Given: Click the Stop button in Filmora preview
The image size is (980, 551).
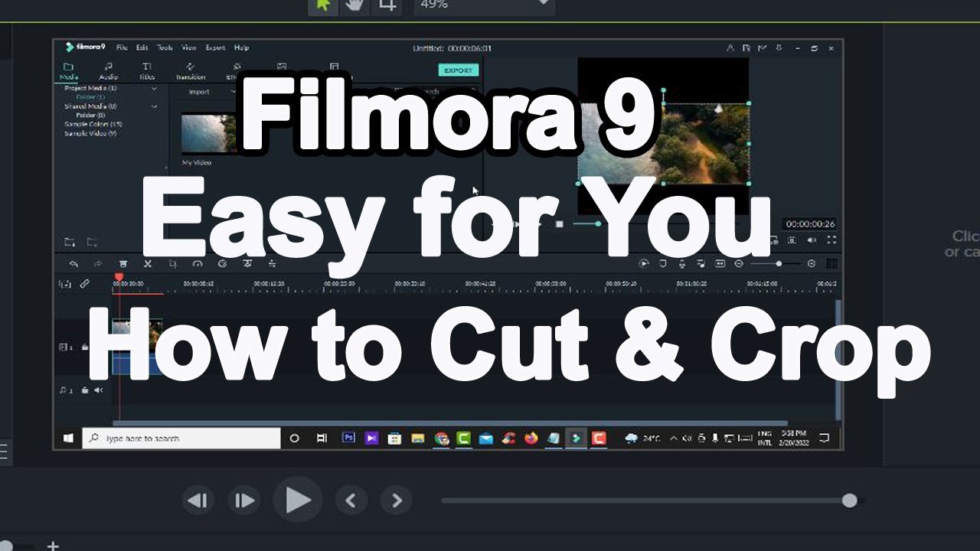Looking at the screenshot, I should pyautogui.click(x=560, y=224).
